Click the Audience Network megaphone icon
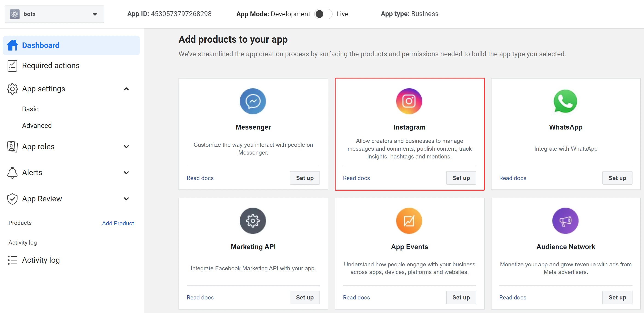Screen dimensions: 644x313 tap(565, 221)
